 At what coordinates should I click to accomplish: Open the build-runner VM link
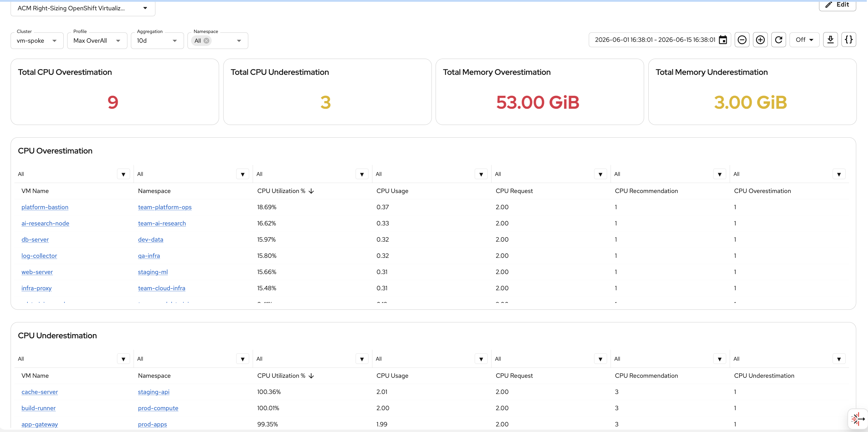38,408
